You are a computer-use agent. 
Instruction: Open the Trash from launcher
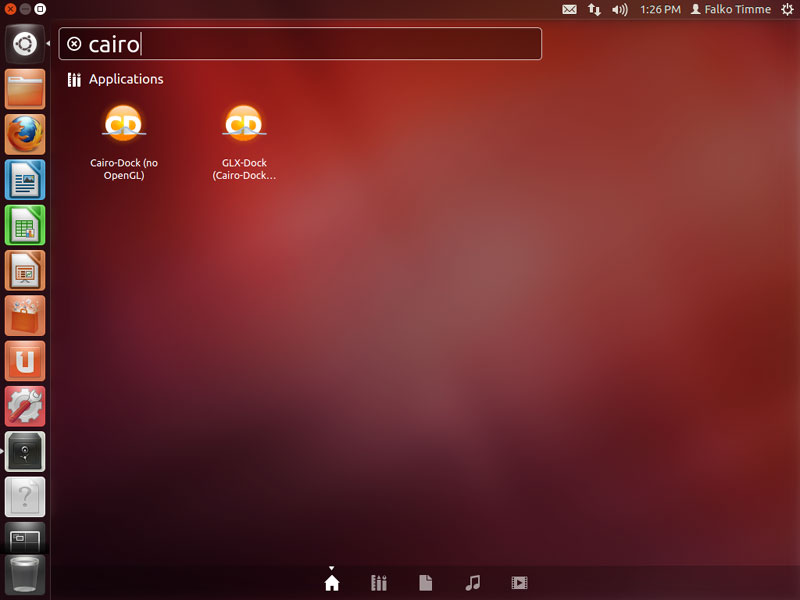(x=24, y=575)
